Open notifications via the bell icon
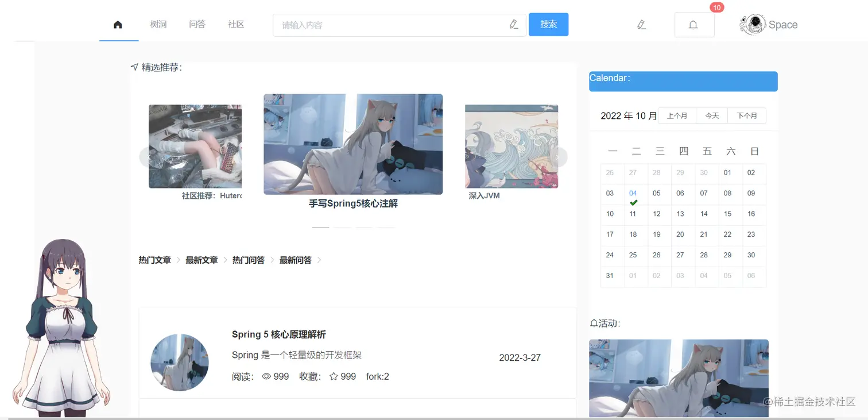Image resolution: width=868 pixels, height=420 pixels. click(693, 25)
